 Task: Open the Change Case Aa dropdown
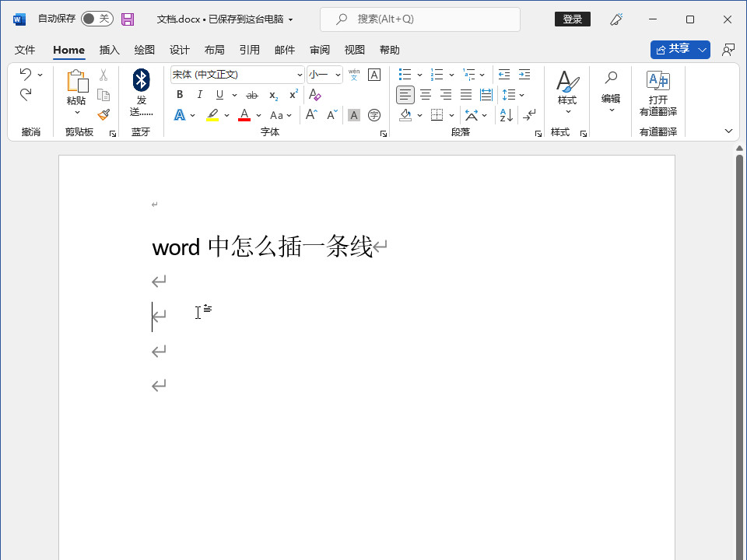pos(281,115)
